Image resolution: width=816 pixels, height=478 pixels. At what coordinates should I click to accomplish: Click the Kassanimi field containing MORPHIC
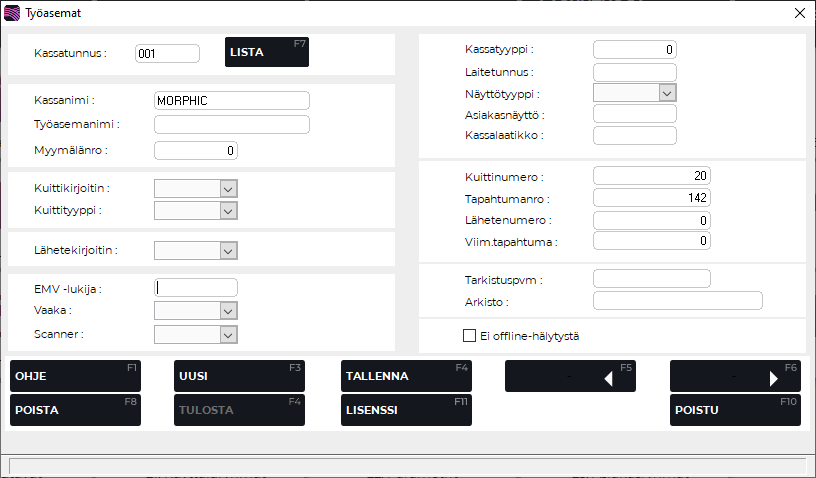(231, 100)
